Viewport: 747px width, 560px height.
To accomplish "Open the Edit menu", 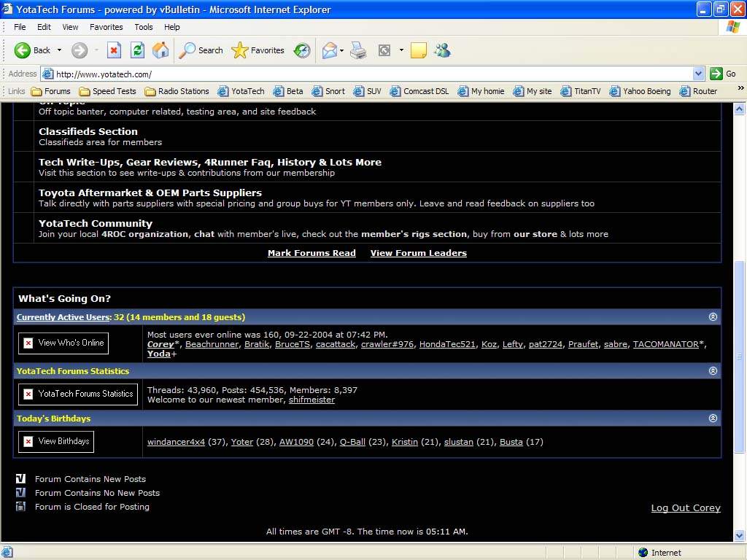I will coord(44,27).
